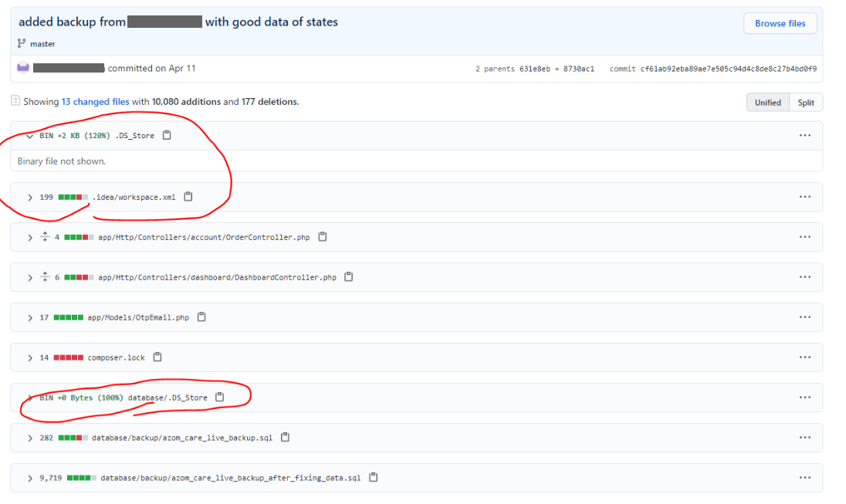Copy path of .DS_Store file
Viewport: 846px width, 504px height.
[167, 135]
